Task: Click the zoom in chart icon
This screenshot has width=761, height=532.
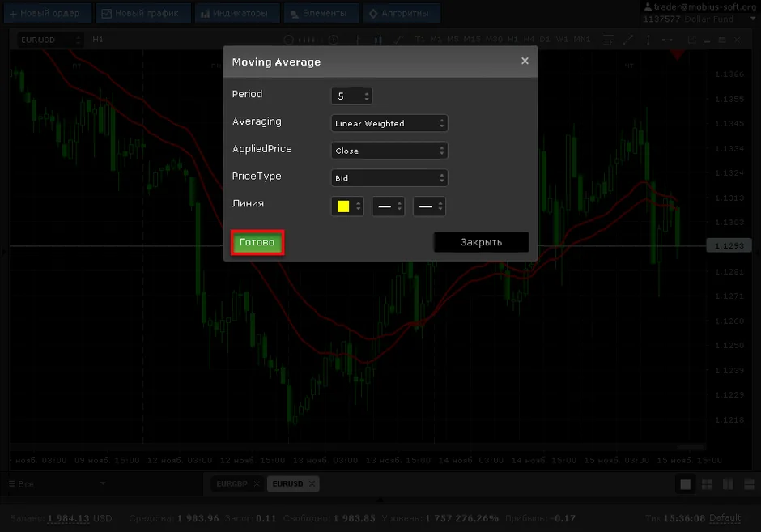Action: [x=334, y=40]
